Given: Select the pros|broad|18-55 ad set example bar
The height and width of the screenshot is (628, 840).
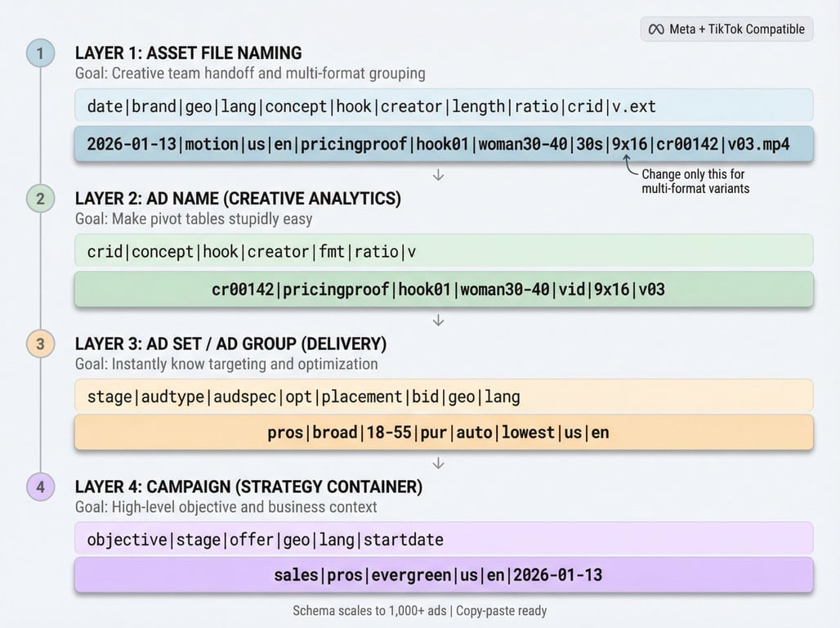Looking at the screenshot, I should 444,433.
